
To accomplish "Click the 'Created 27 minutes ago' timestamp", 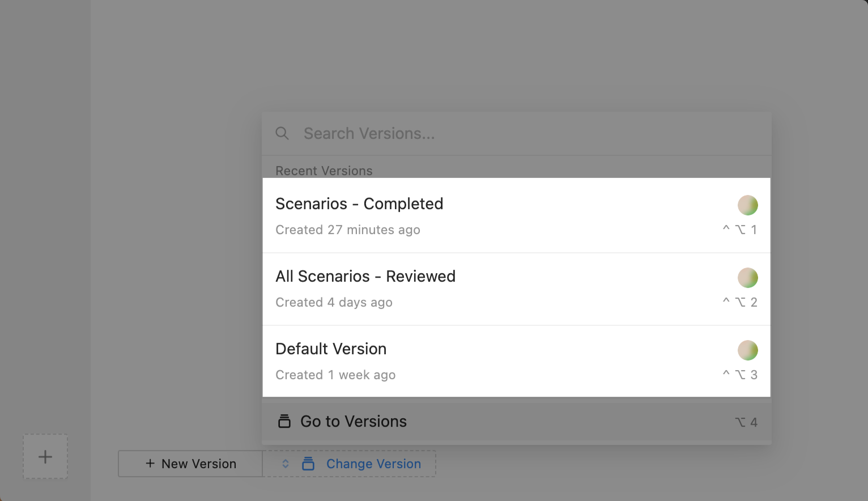I will point(347,230).
